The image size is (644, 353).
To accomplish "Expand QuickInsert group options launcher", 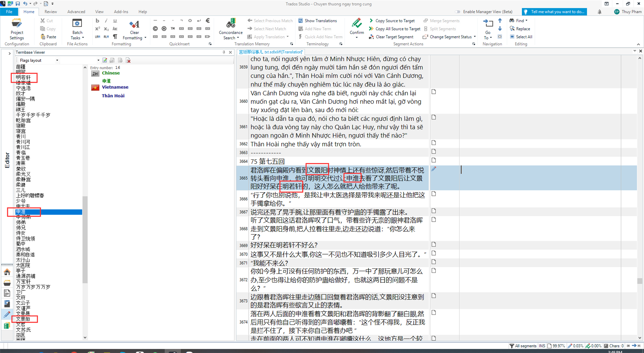I will tap(210, 44).
